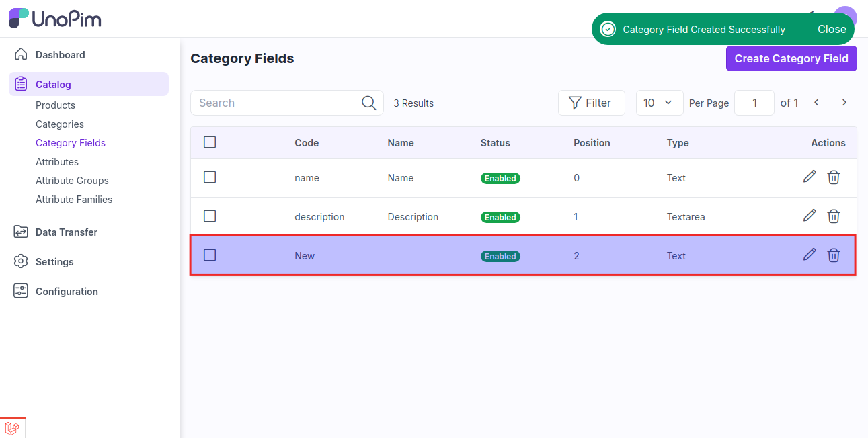Screen dimensions: 868x438
Task: Click the trash icon for the New row
Action: click(834, 255)
